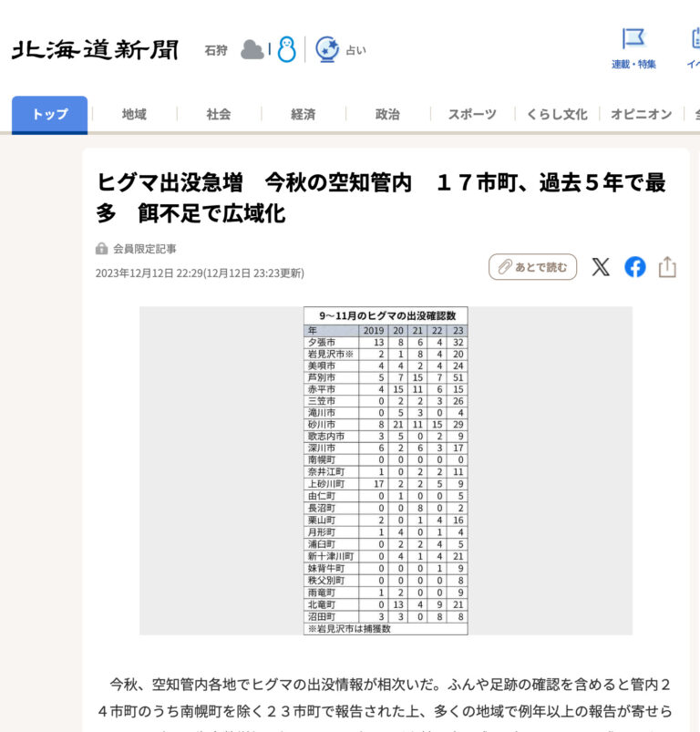The width and height of the screenshot is (700, 732).
Task: Open the 政治 section
Action: click(x=387, y=115)
